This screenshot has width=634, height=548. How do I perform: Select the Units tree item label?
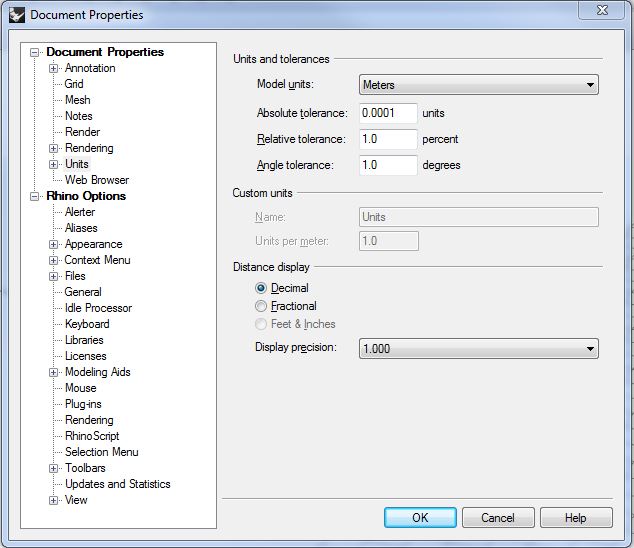77,164
